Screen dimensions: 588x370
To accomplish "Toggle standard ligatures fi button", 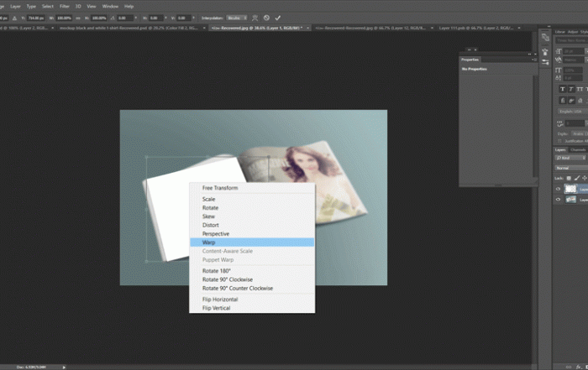I will (x=562, y=101).
